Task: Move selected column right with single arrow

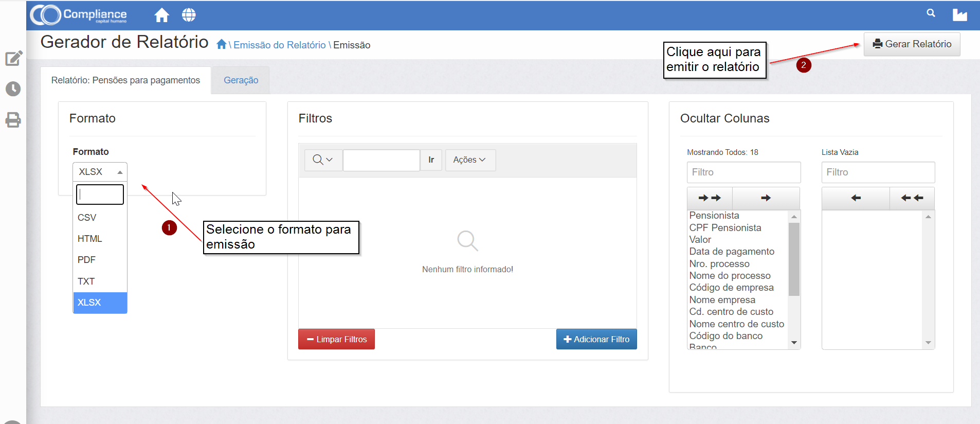Action: click(766, 198)
